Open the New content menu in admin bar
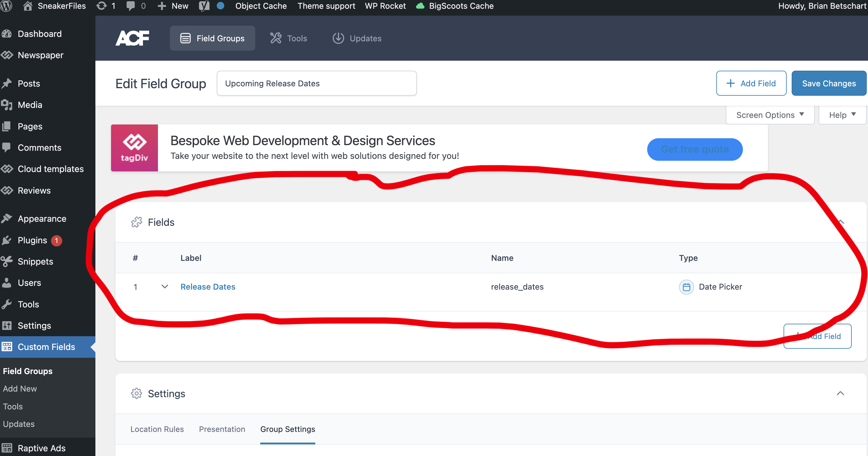The image size is (868, 456). (x=173, y=6)
